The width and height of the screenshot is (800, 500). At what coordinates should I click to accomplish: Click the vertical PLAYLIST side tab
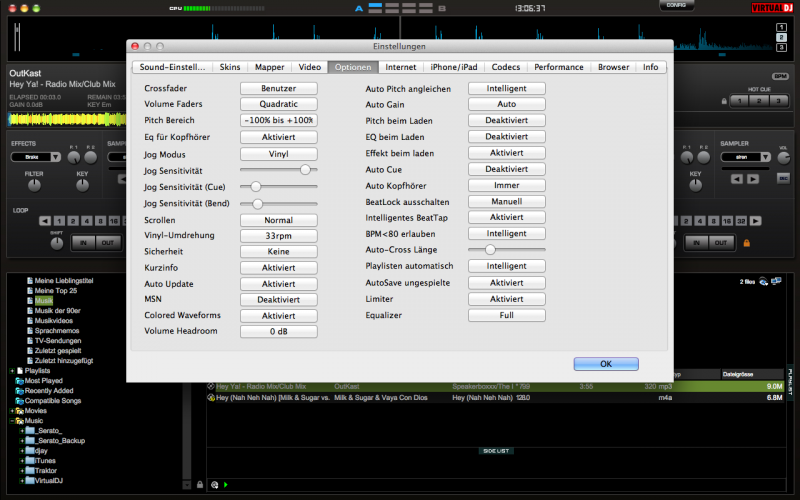pos(790,382)
